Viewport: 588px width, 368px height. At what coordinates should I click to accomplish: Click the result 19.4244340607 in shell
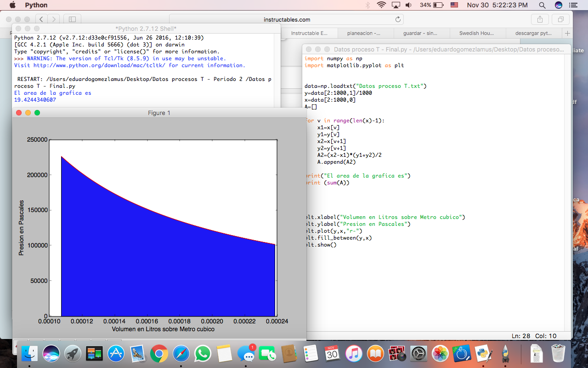pos(35,100)
